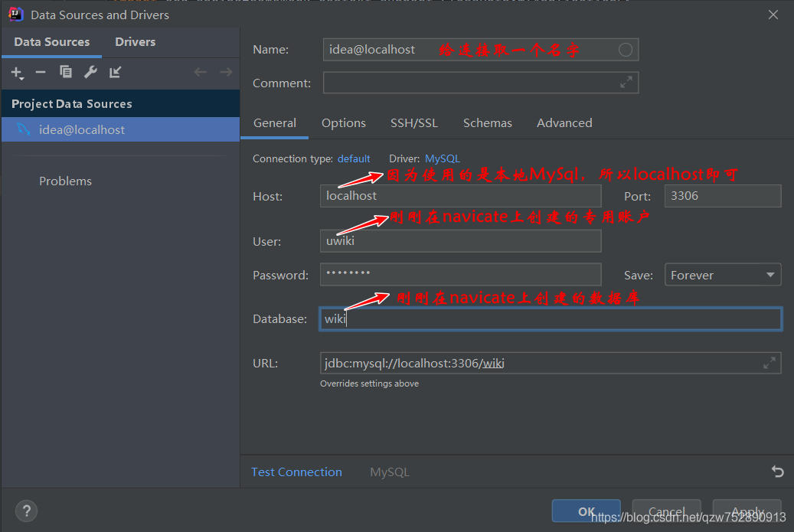The width and height of the screenshot is (794, 532).
Task: Select Problems entry in left panel
Action: [x=65, y=181]
